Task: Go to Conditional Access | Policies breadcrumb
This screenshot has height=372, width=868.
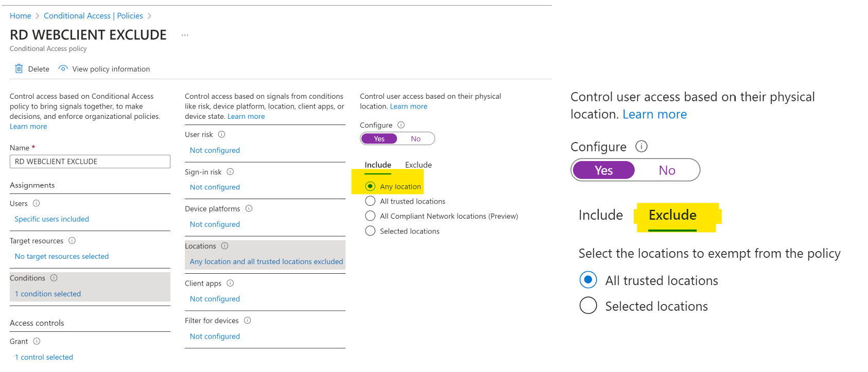Action: coord(93,16)
